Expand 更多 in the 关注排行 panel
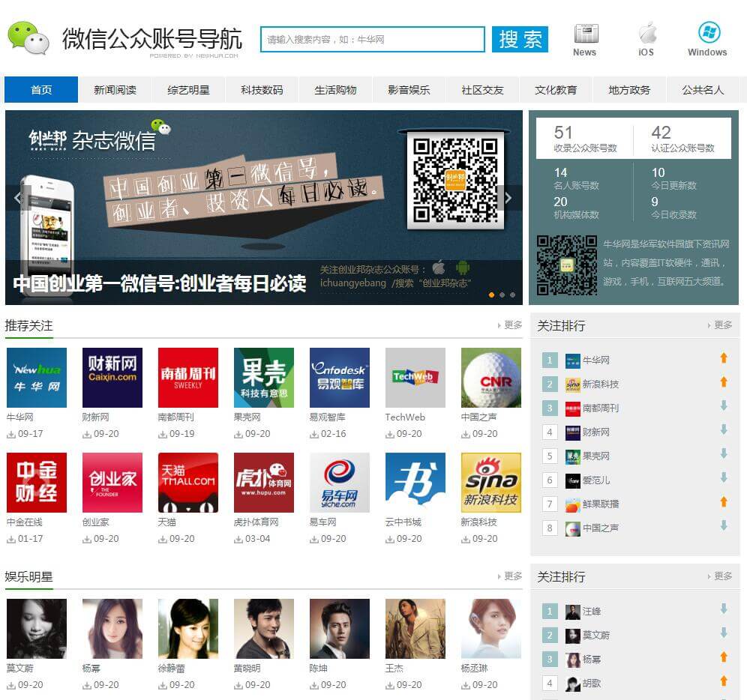Viewport: 747px width, 700px height. point(721,325)
